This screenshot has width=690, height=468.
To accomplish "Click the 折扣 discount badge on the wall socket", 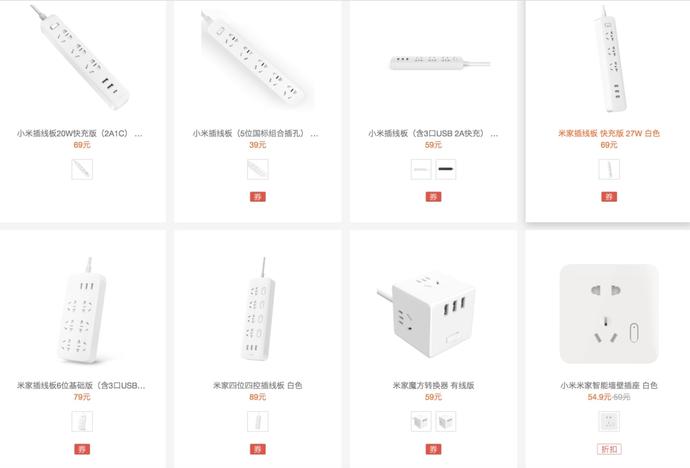I will click(609, 449).
